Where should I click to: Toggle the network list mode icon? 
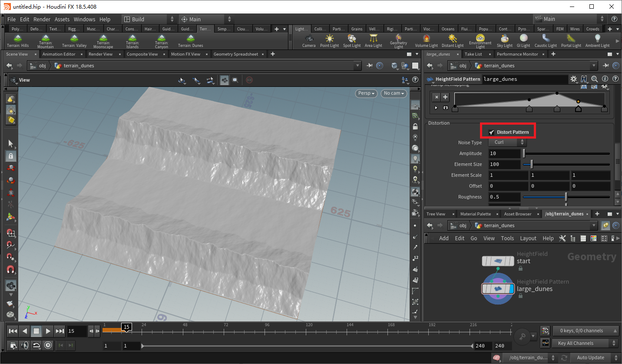(x=583, y=238)
